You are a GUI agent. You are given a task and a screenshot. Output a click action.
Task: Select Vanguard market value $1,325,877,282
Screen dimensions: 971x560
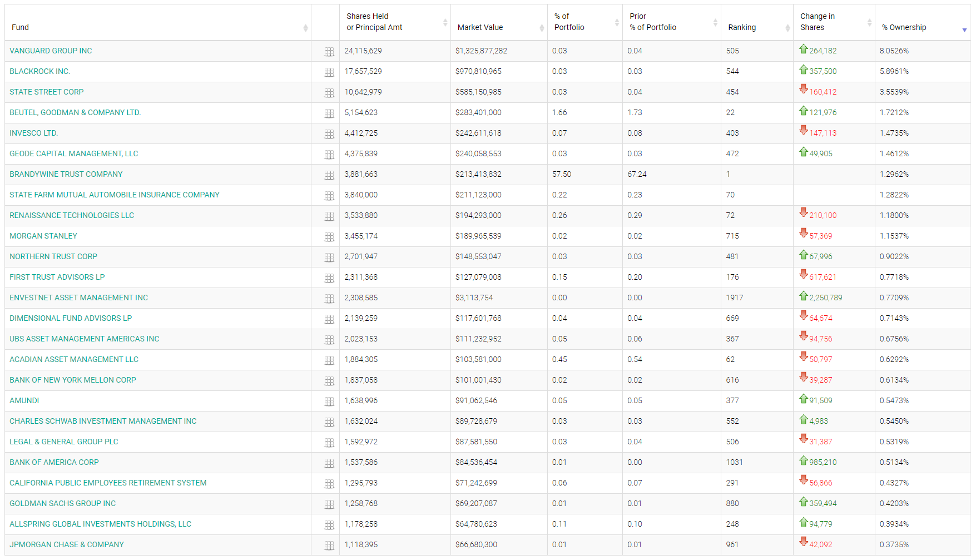tap(481, 51)
